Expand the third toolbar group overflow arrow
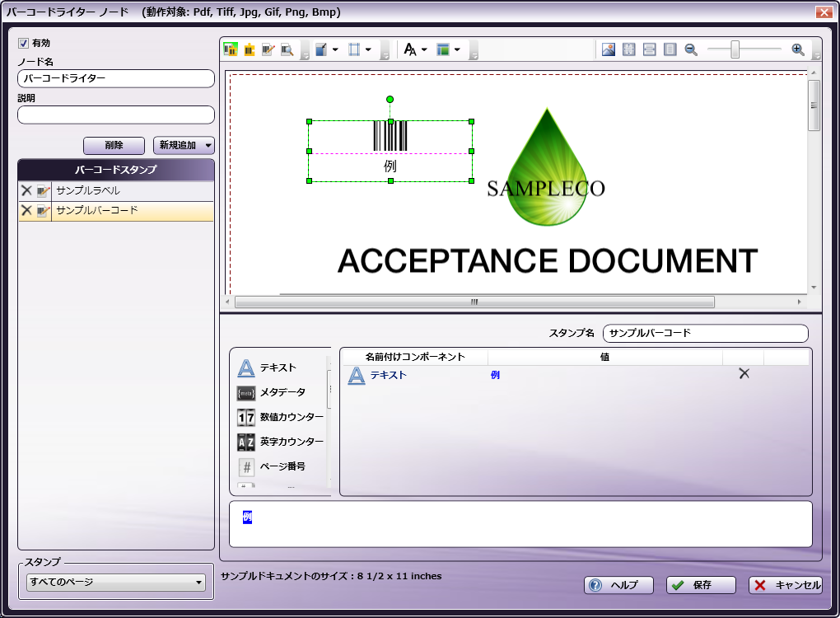 coord(474,51)
